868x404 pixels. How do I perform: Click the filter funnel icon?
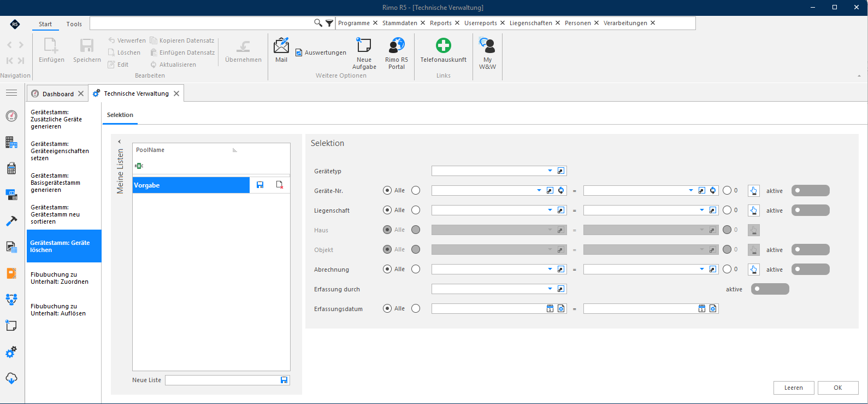[x=329, y=23]
